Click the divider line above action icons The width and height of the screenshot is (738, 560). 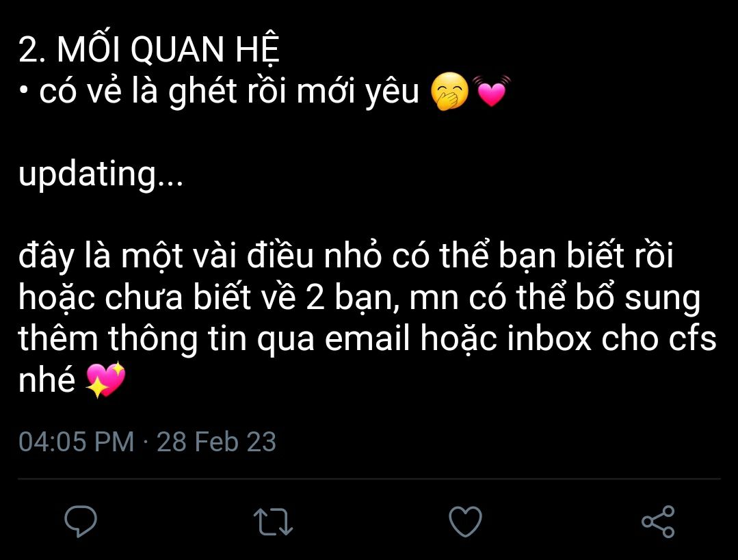coord(369,479)
